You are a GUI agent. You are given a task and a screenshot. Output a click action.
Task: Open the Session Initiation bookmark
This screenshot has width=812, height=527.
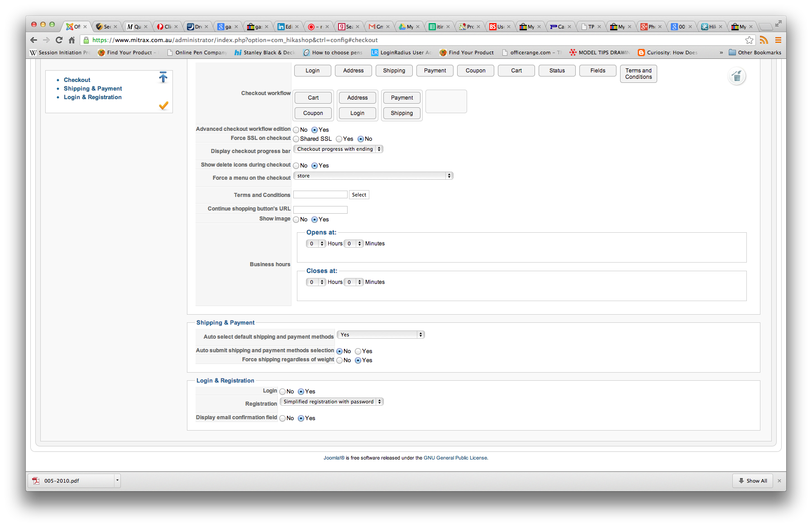(60, 53)
